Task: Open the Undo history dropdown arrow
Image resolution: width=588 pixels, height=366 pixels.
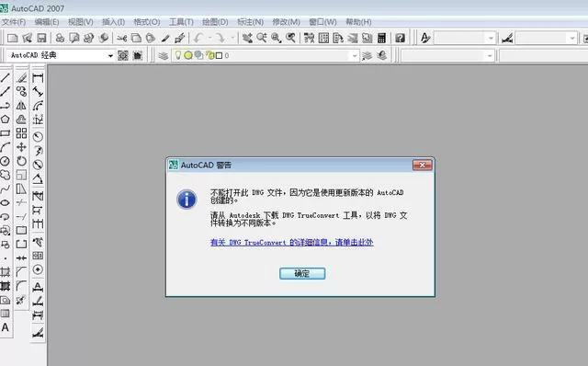Action: click(210, 38)
